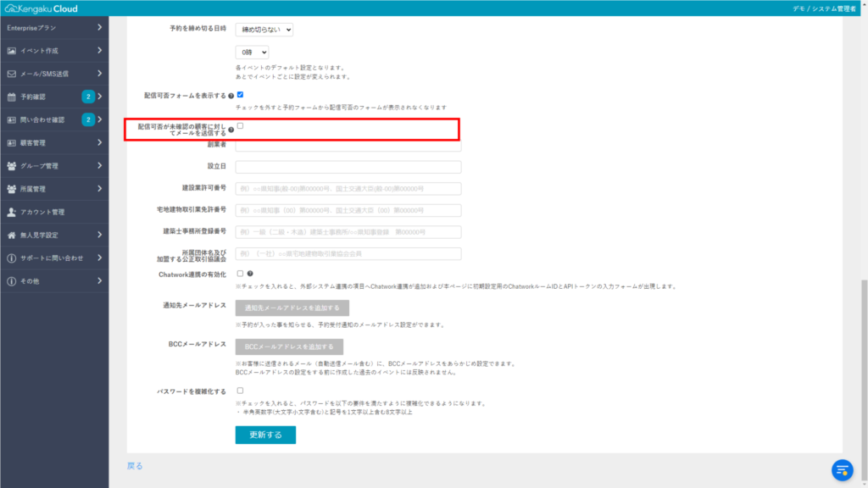Viewport: 868px width, 488px height.
Task: Click the 設立日 input field
Action: 348,167
